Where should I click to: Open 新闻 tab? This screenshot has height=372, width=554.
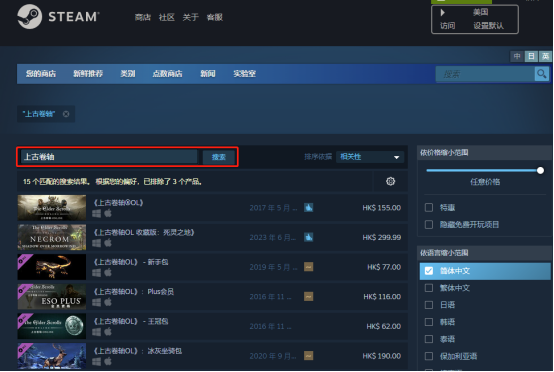208,74
